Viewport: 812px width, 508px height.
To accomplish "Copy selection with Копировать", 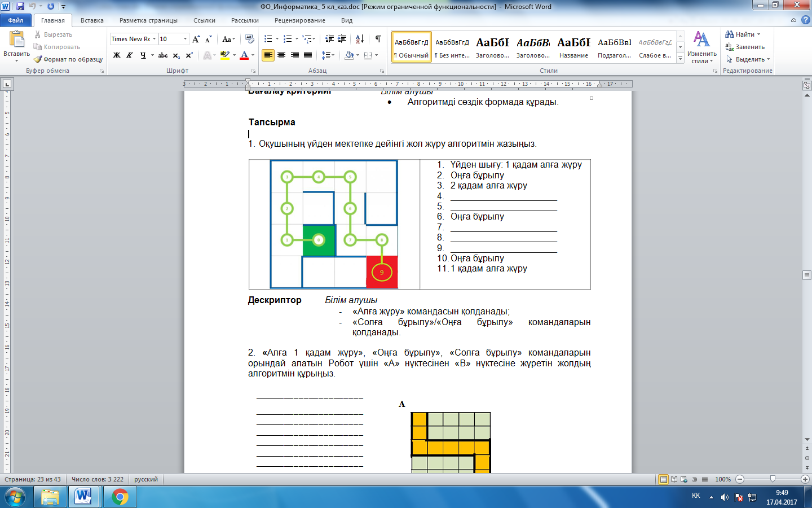I will pos(56,47).
